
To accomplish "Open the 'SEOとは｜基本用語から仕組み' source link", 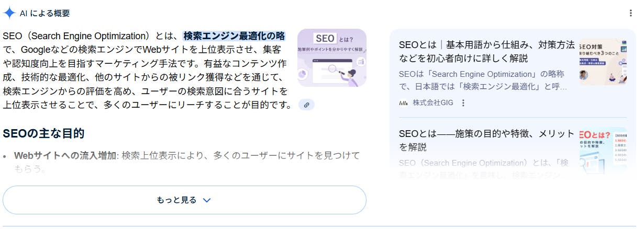I will click(x=486, y=51).
